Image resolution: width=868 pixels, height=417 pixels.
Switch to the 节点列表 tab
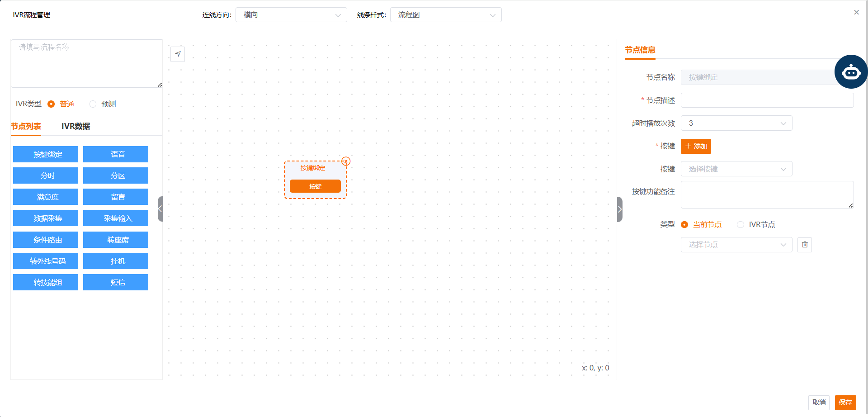click(26, 126)
